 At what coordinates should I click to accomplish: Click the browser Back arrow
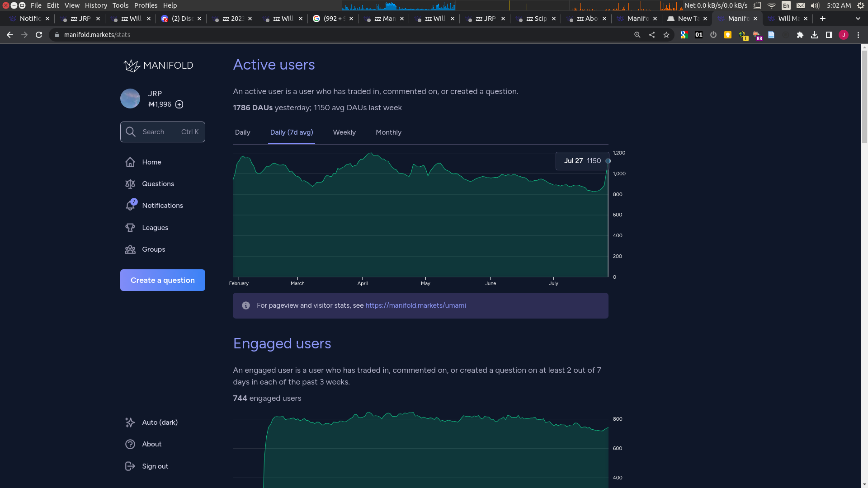click(x=10, y=35)
